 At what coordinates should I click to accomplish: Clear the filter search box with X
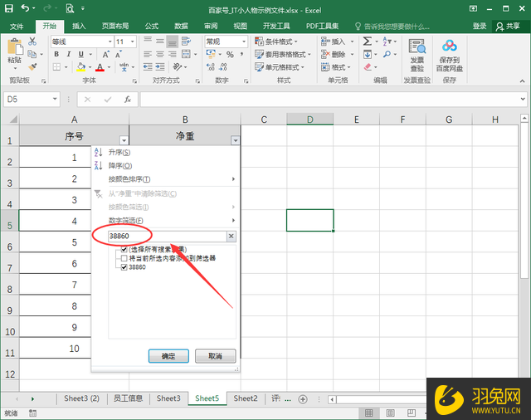(231, 236)
